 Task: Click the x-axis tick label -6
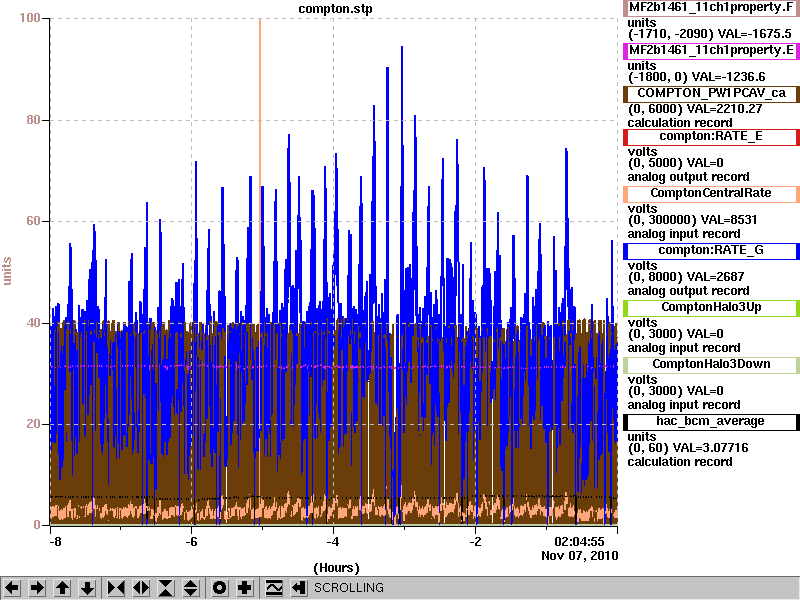(x=191, y=541)
